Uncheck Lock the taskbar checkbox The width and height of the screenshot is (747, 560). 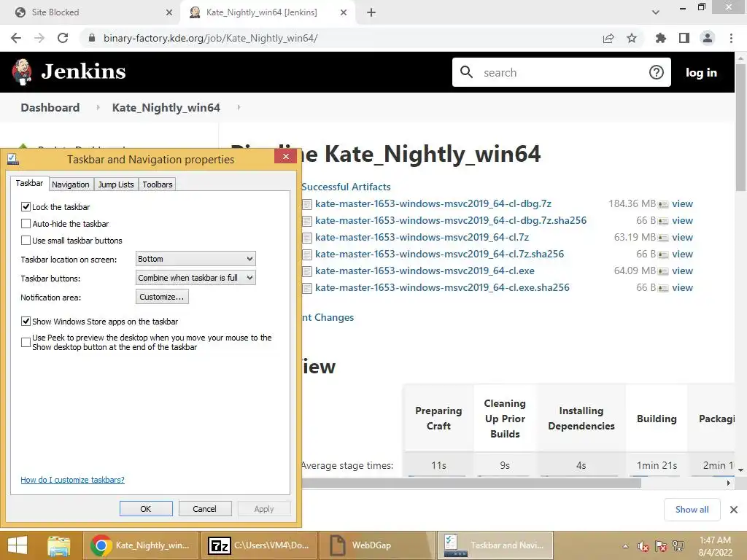[26, 206]
